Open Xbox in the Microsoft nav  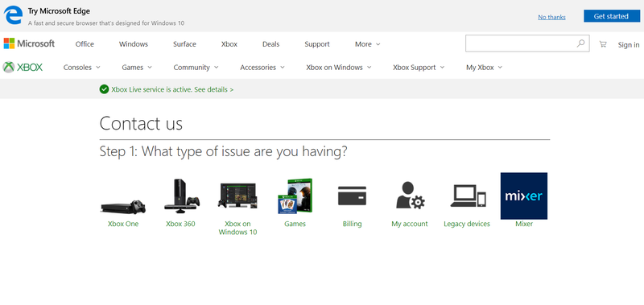[229, 44]
